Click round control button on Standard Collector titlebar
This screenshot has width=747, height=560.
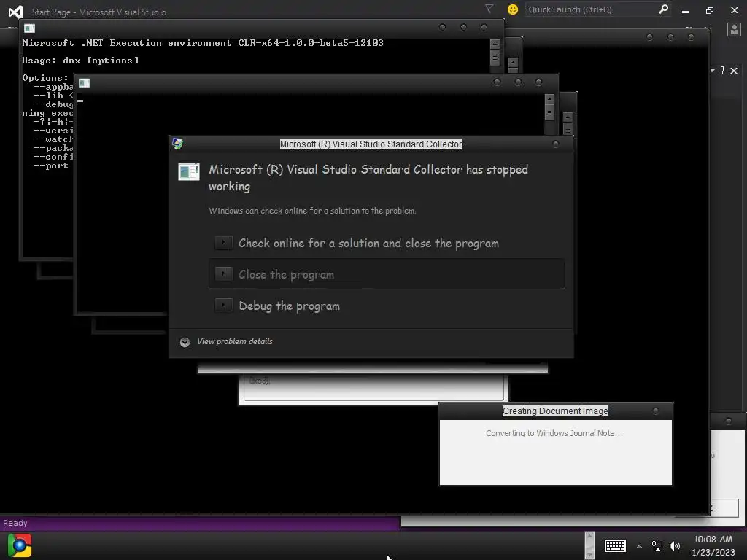point(555,144)
